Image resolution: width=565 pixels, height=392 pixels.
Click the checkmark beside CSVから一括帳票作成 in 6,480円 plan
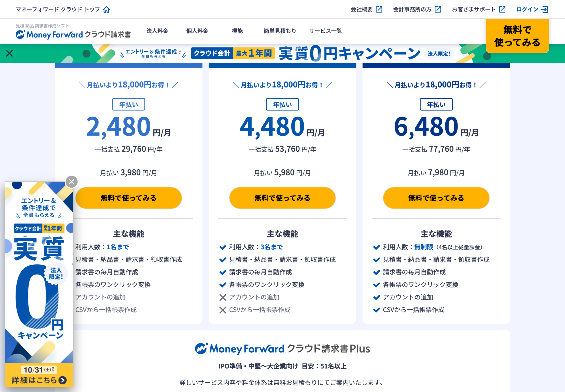pos(377,310)
